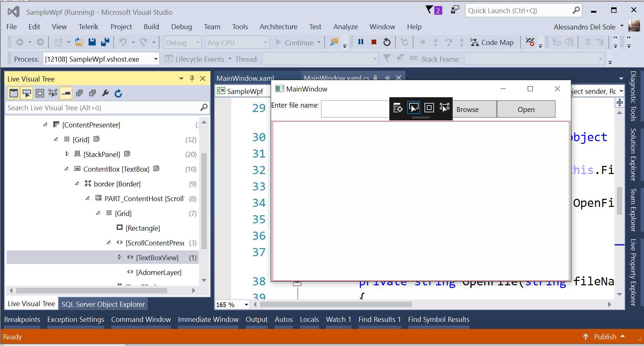Expand the StackPanel tree node
The height and width of the screenshot is (346, 644).
click(x=67, y=154)
